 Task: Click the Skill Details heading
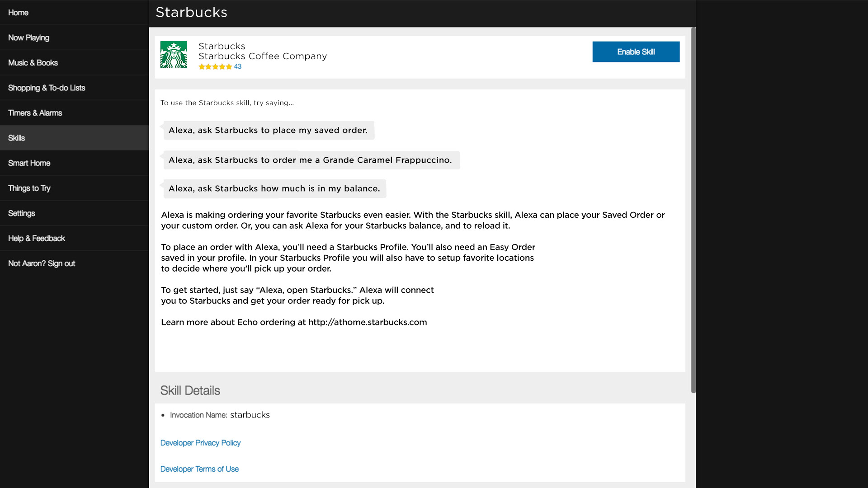pos(190,390)
